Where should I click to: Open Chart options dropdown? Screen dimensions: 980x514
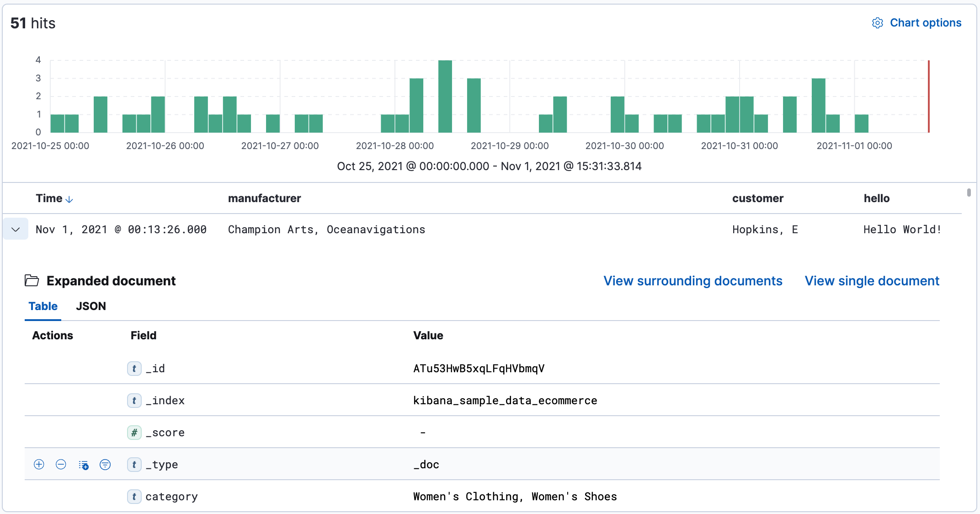point(926,22)
